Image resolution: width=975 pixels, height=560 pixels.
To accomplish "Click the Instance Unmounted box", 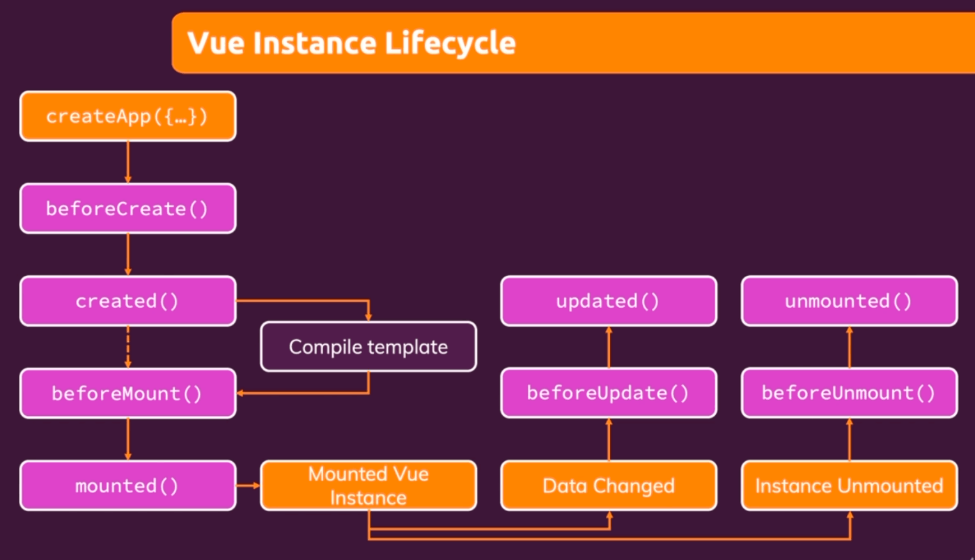I will tap(849, 485).
